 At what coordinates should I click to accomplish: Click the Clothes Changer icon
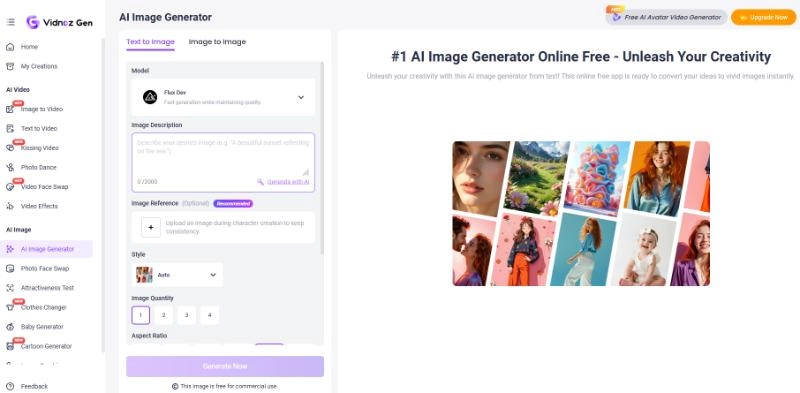[10, 307]
